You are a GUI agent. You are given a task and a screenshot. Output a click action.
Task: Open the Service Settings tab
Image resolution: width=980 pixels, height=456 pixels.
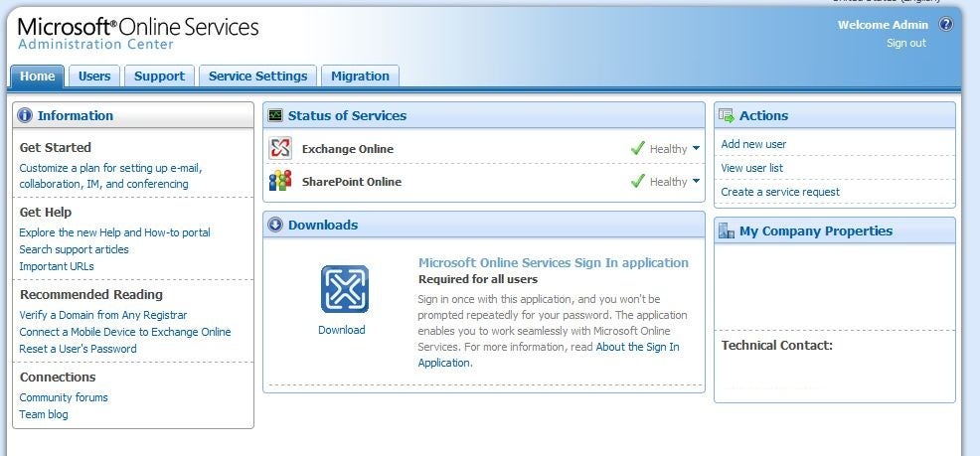(258, 76)
